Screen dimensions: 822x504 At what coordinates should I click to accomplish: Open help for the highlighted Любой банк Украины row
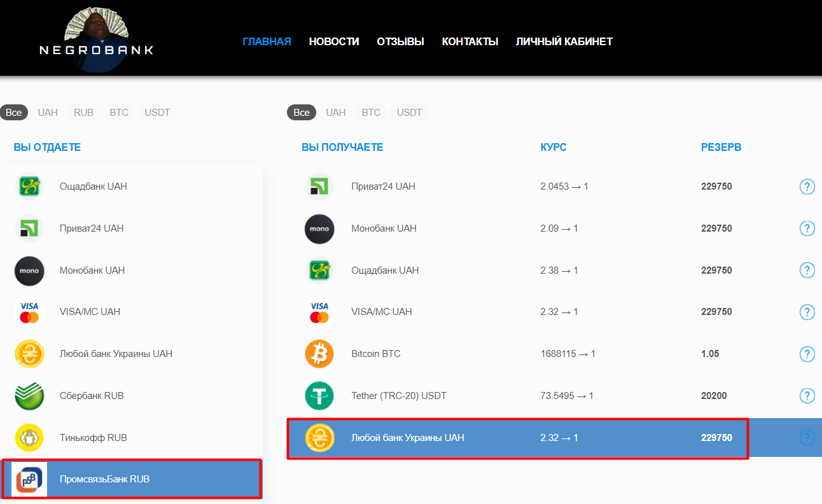click(807, 438)
